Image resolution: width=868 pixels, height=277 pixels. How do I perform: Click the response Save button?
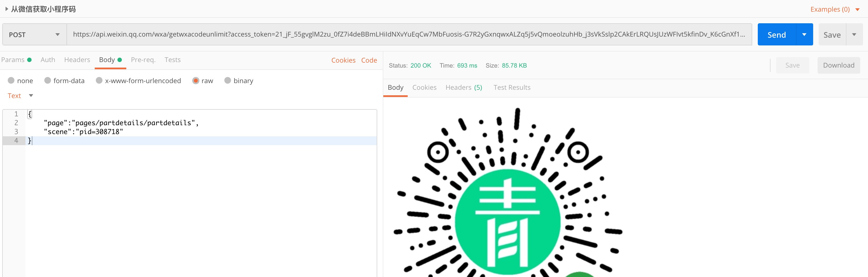click(x=792, y=65)
